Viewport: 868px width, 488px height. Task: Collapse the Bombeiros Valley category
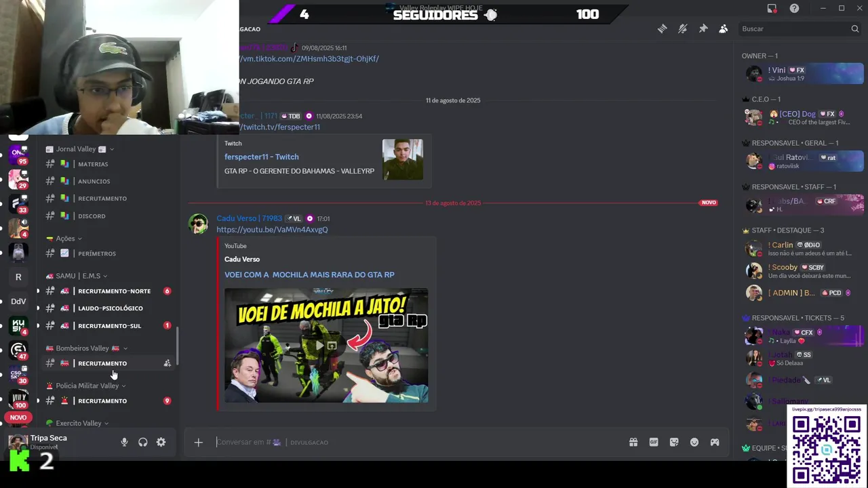click(x=86, y=348)
